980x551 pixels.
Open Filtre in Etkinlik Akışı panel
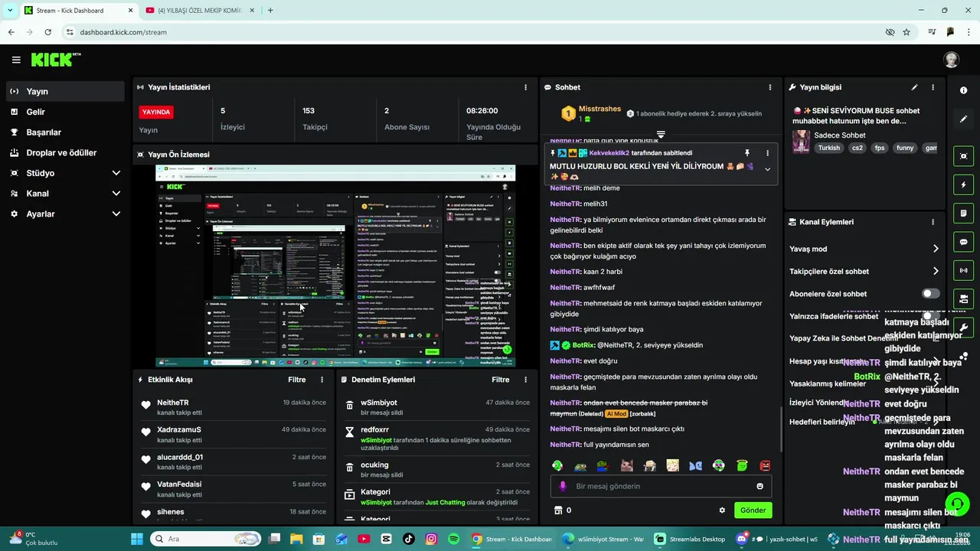pyautogui.click(x=297, y=380)
